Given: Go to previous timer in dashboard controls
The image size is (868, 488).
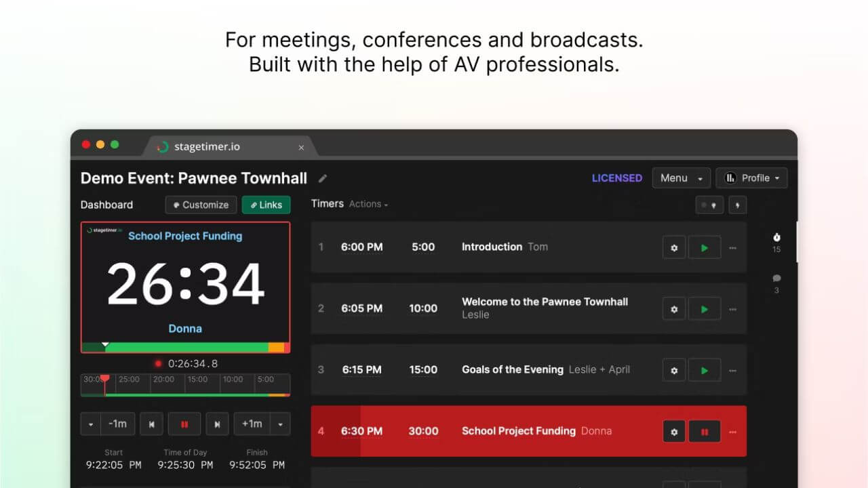Looking at the screenshot, I should 151,424.
